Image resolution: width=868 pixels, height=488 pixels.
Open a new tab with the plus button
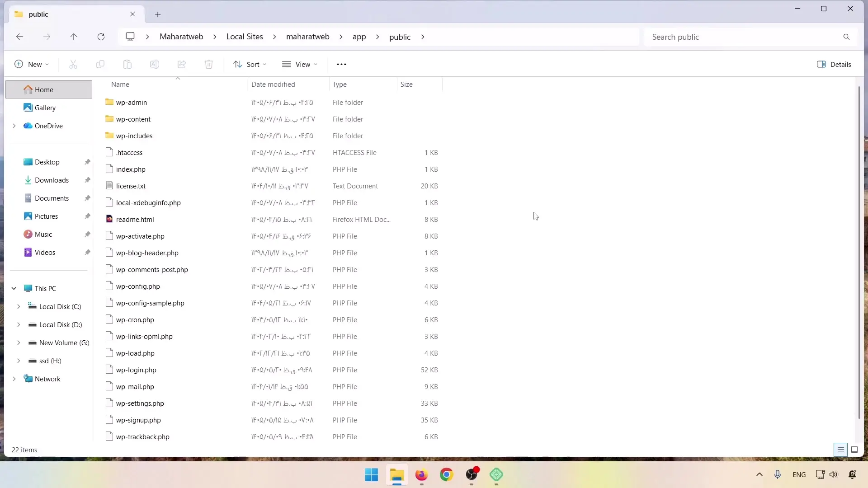click(158, 14)
